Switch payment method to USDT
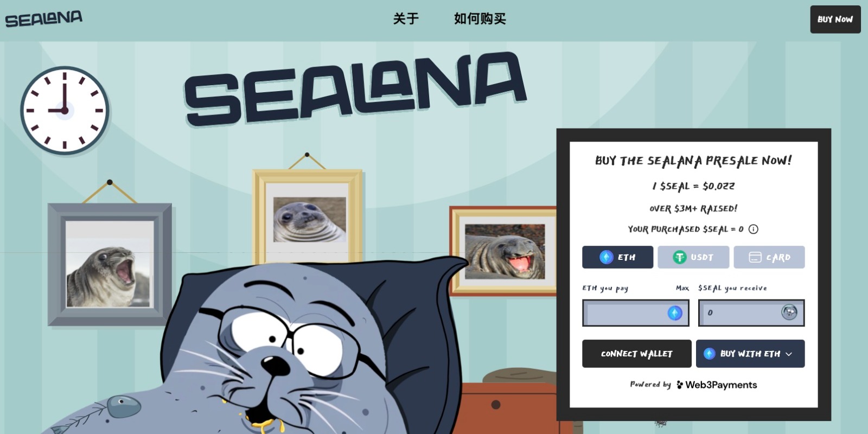868x434 pixels. coord(693,257)
